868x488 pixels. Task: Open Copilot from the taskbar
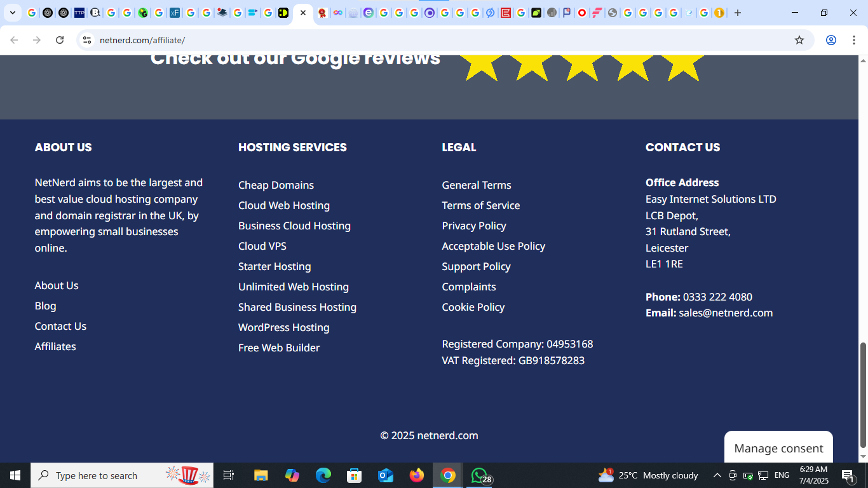[x=292, y=475]
